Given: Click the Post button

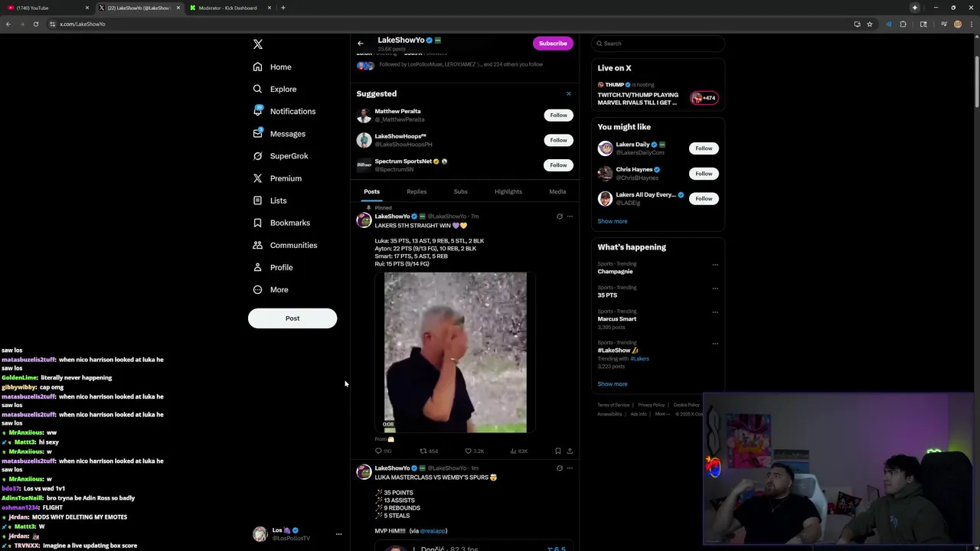Looking at the screenshot, I should (292, 318).
